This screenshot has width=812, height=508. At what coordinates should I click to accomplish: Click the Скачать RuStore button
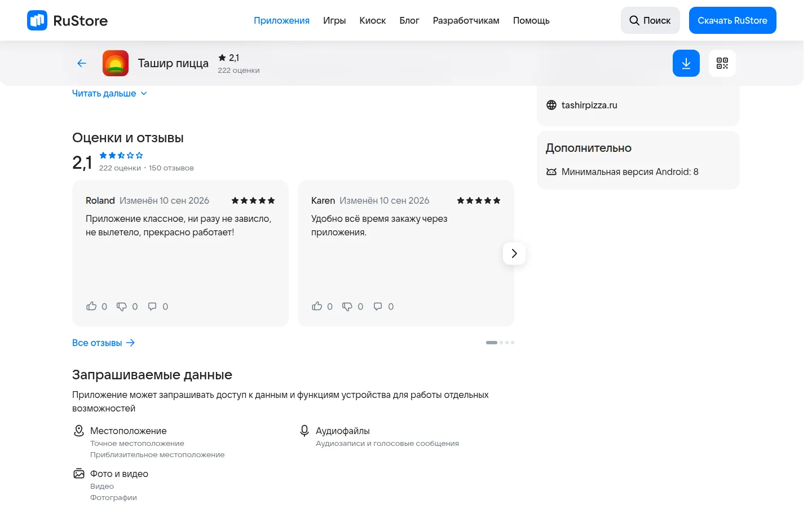click(x=732, y=20)
